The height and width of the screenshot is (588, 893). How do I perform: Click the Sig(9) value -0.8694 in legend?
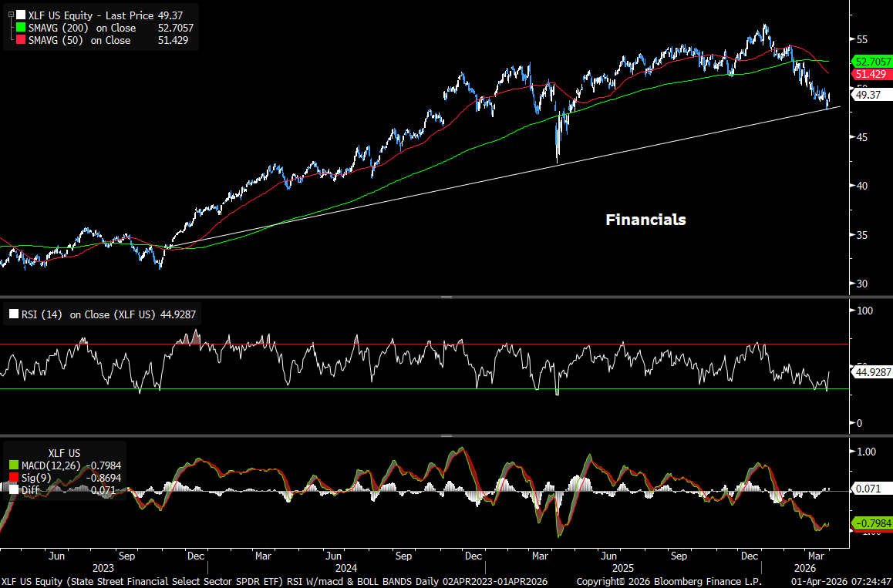tap(103, 478)
